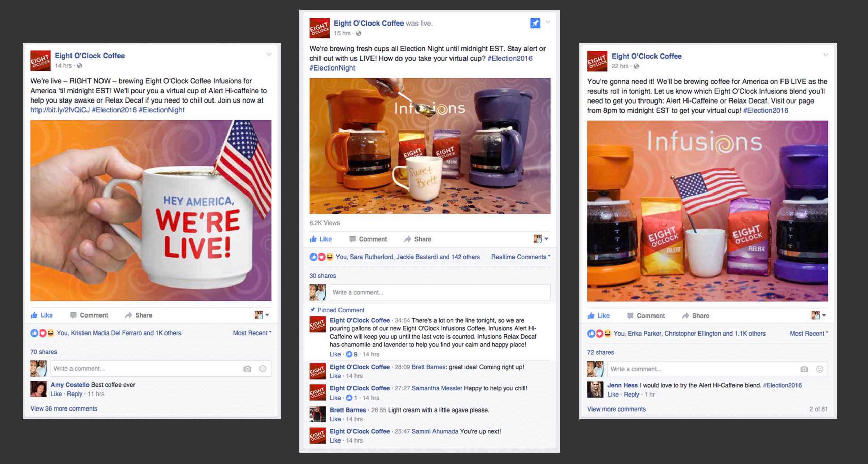The height and width of the screenshot is (464, 868).
Task: Click the middle post's Write a comment field
Action: [440, 292]
